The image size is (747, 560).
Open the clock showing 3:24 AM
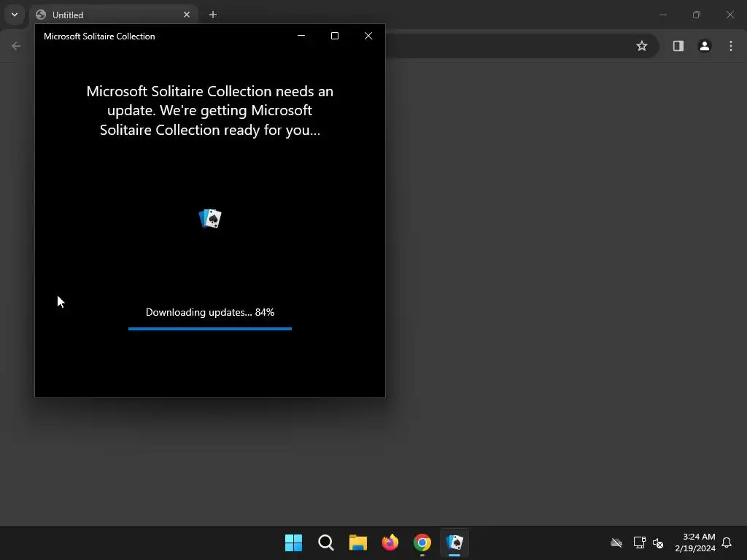point(695,542)
